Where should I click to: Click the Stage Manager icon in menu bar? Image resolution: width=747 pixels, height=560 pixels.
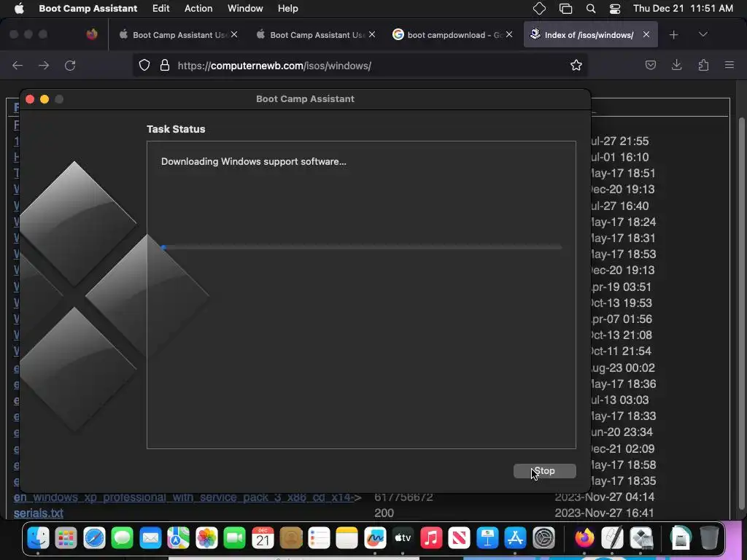coord(565,8)
